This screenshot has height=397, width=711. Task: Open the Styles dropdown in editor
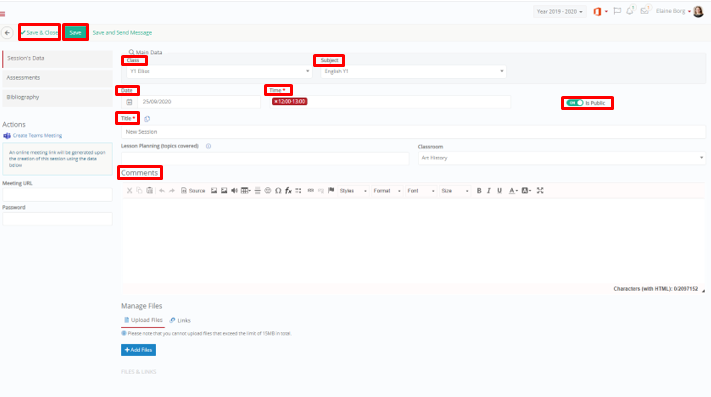pyautogui.click(x=353, y=191)
